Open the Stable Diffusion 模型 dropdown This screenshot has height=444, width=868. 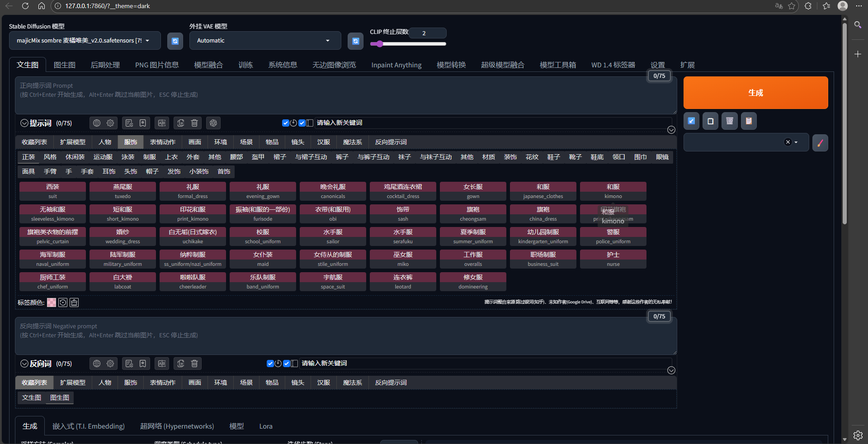tap(85, 41)
